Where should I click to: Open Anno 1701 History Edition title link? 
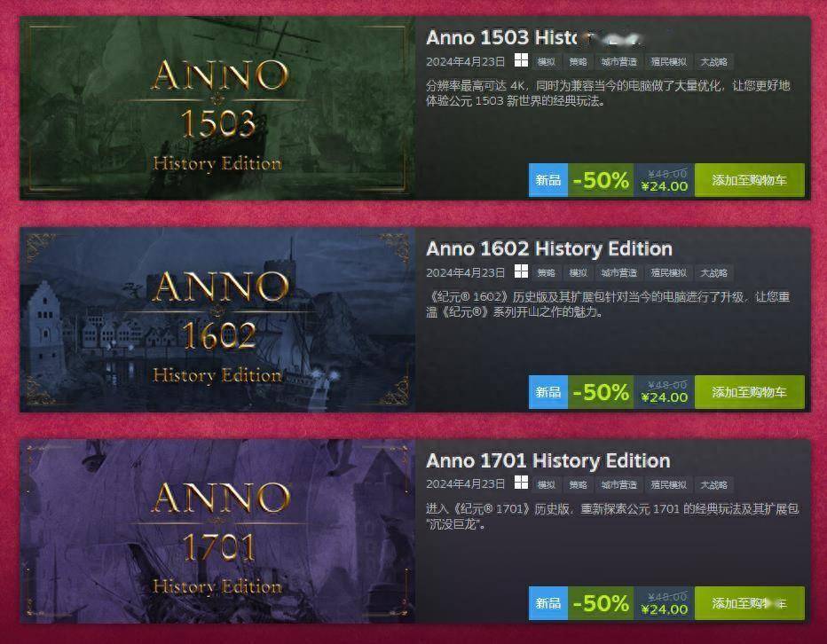(548, 460)
